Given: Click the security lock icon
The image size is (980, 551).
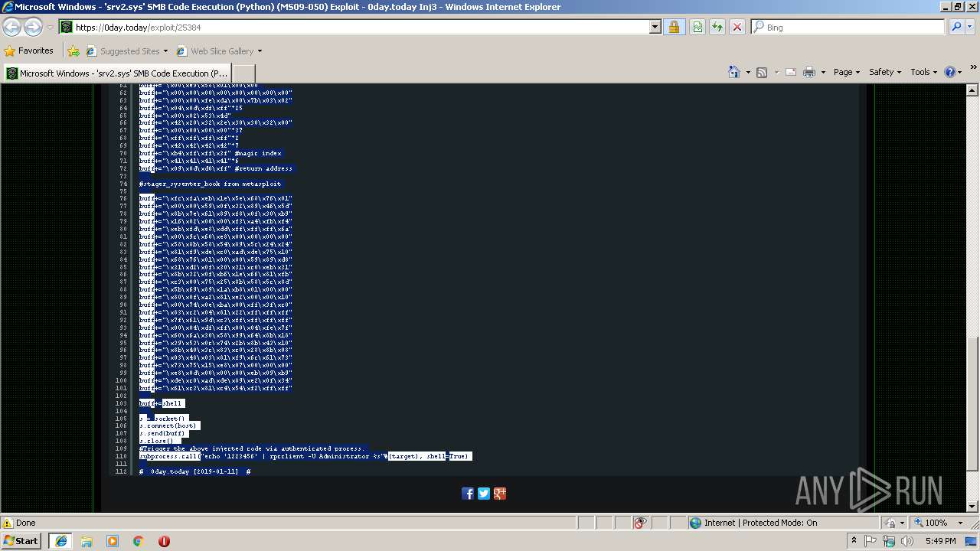Looking at the screenshot, I should [x=674, y=28].
